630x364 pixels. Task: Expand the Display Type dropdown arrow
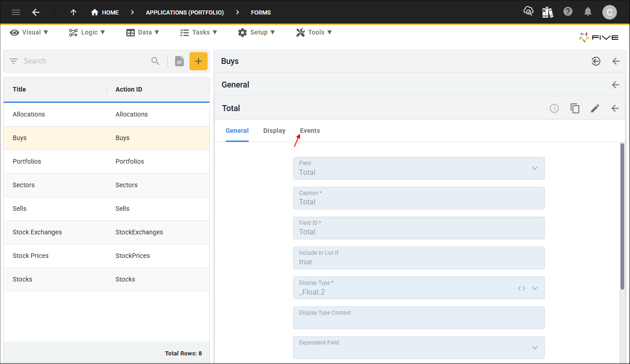pyautogui.click(x=535, y=288)
